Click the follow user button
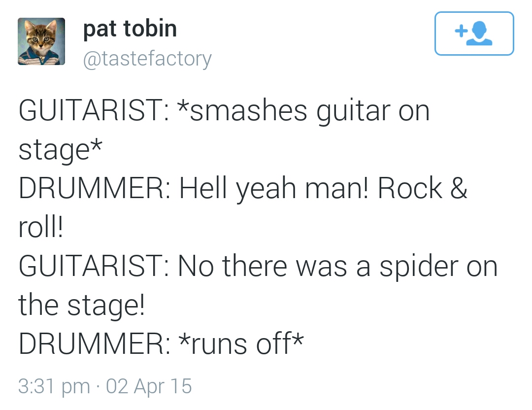 474,34
